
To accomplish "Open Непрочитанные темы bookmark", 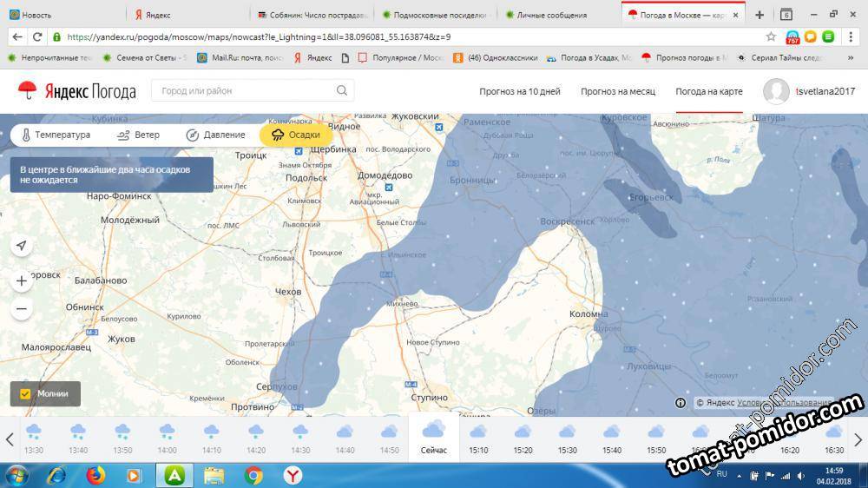I will point(49,57).
